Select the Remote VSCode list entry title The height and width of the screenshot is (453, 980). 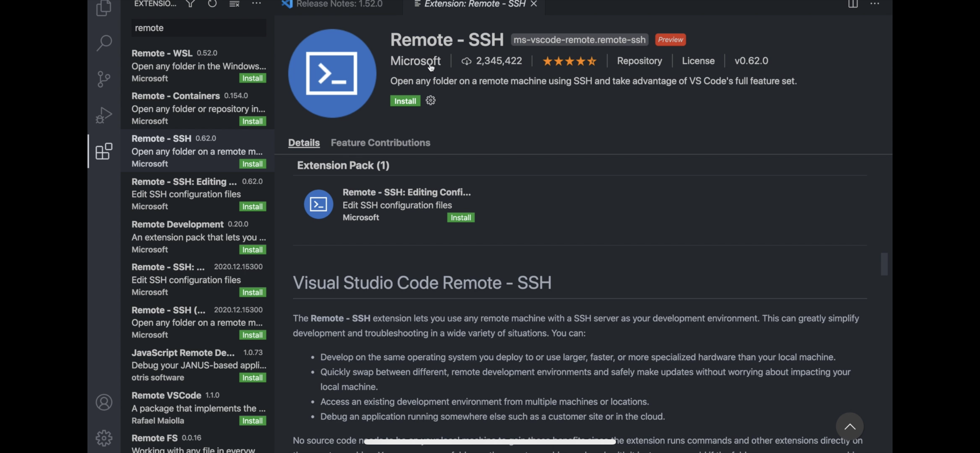point(166,395)
